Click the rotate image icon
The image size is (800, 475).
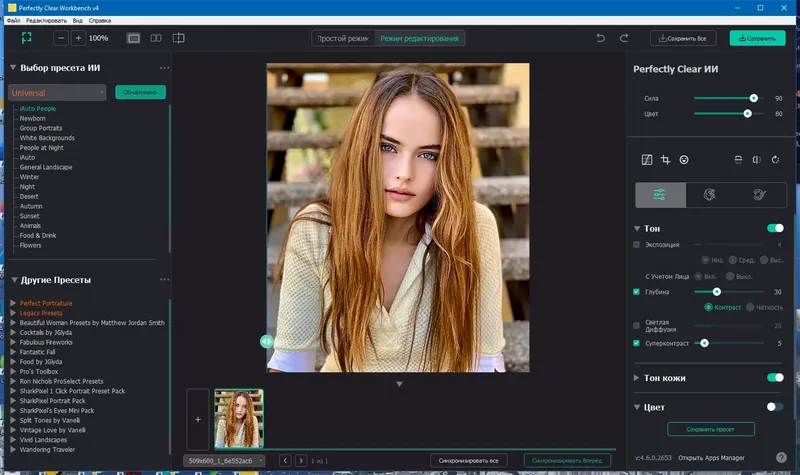775,159
